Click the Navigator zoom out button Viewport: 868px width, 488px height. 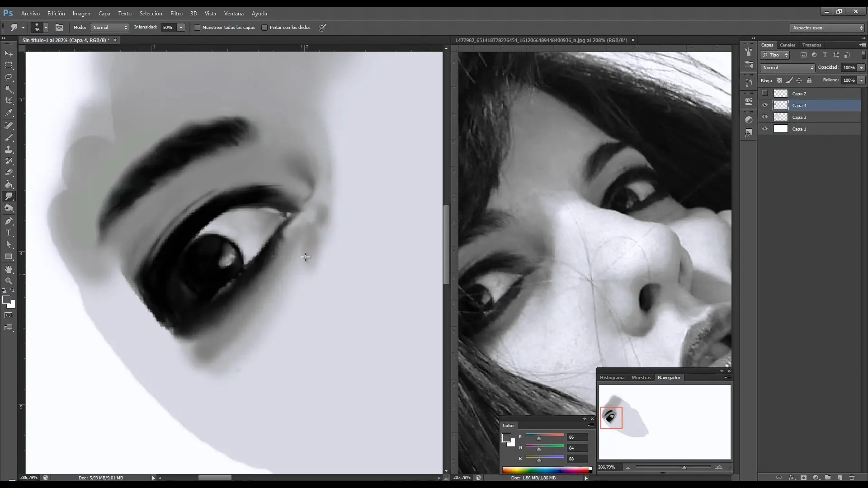[627, 468]
